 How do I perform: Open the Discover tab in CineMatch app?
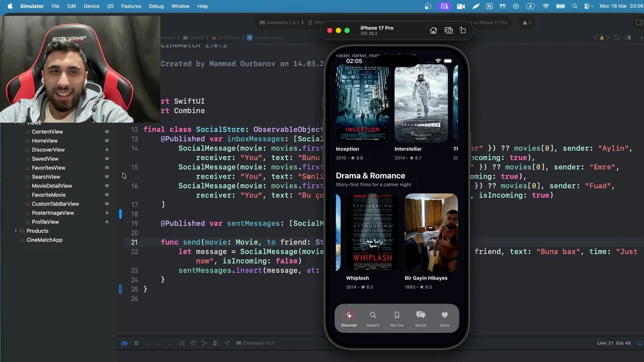pos(349,319)
